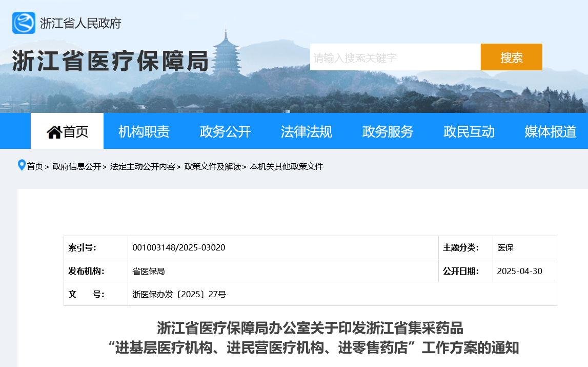Open the 浙江省人民政府 link
Image resolution: width=588 pixels, height=367 pixels.
(x=80, y=23)
